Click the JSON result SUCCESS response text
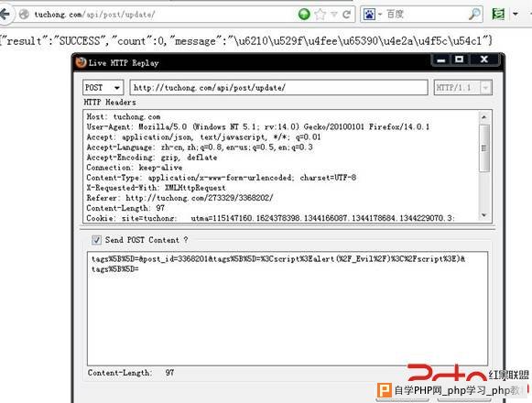This screenshot has height=403, width=532. 246,41
